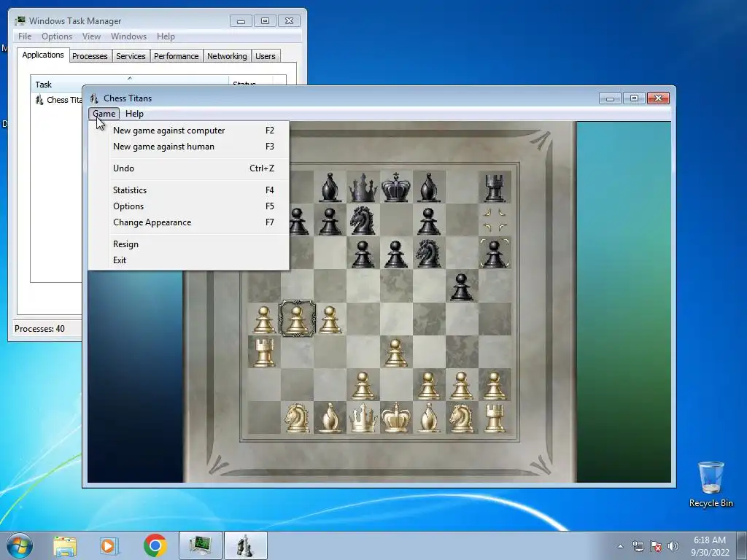
Task: Select white knight next to the corner rook
Action: (461, 418)
